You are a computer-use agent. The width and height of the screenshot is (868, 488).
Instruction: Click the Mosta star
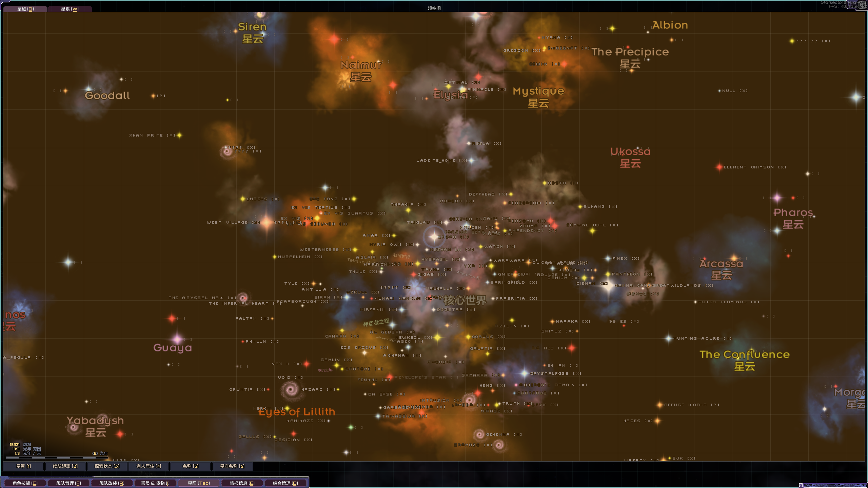coord(545,183)
